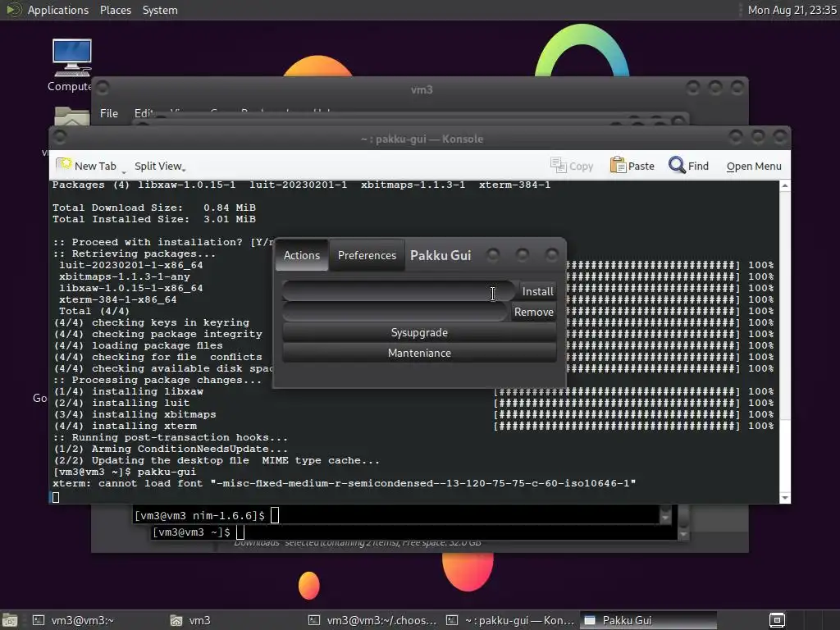This screenshot has height=630, width=840.
Task: Click the clock showing Mon Aug 21
Action: (x=792, y=10)
